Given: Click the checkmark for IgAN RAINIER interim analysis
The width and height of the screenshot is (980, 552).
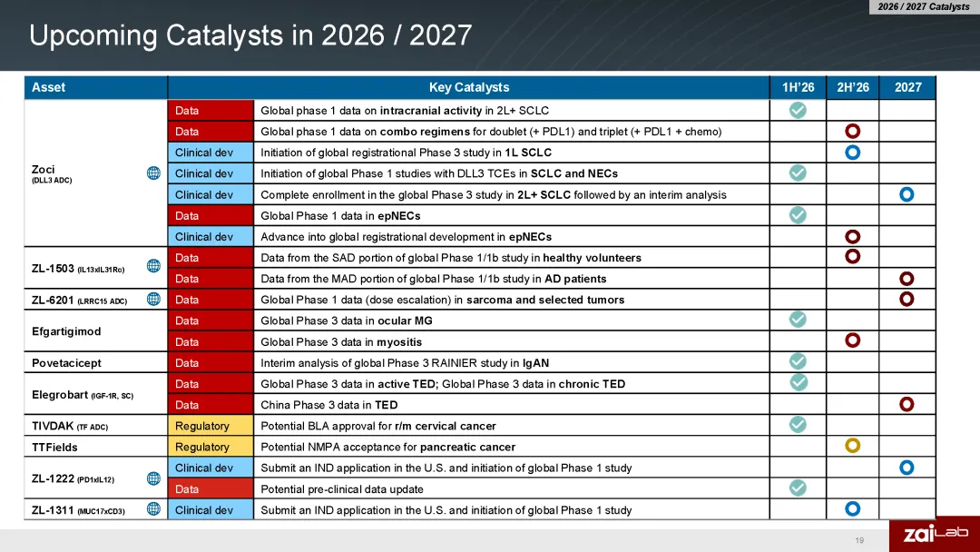Looking at the screenshot, I should [x=798, y=361].
